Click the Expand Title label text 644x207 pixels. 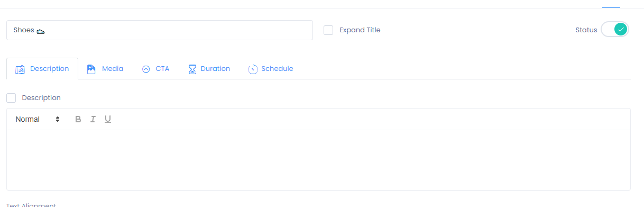click(360, 30)
